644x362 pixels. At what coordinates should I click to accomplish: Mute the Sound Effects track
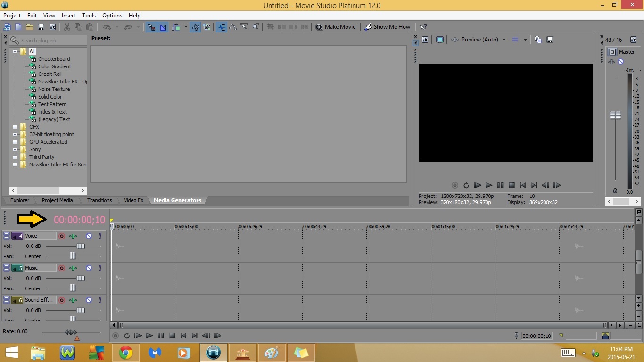(x=89, y=300)
